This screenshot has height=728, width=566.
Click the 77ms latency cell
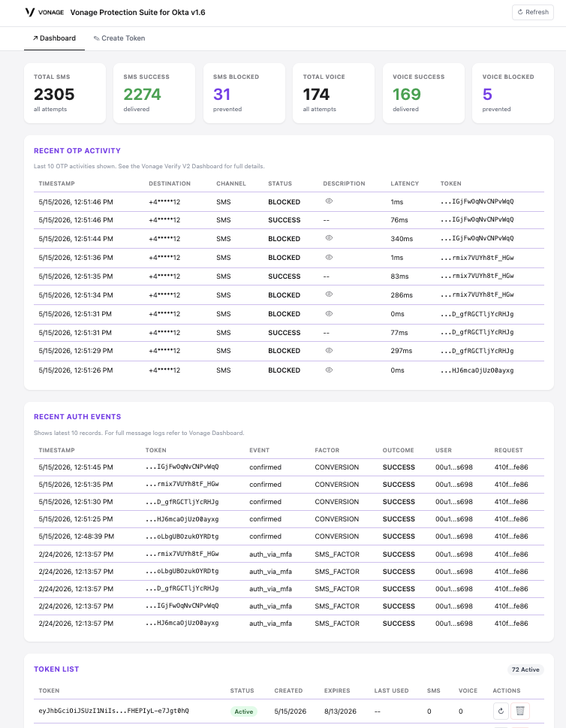pos(399,332)
